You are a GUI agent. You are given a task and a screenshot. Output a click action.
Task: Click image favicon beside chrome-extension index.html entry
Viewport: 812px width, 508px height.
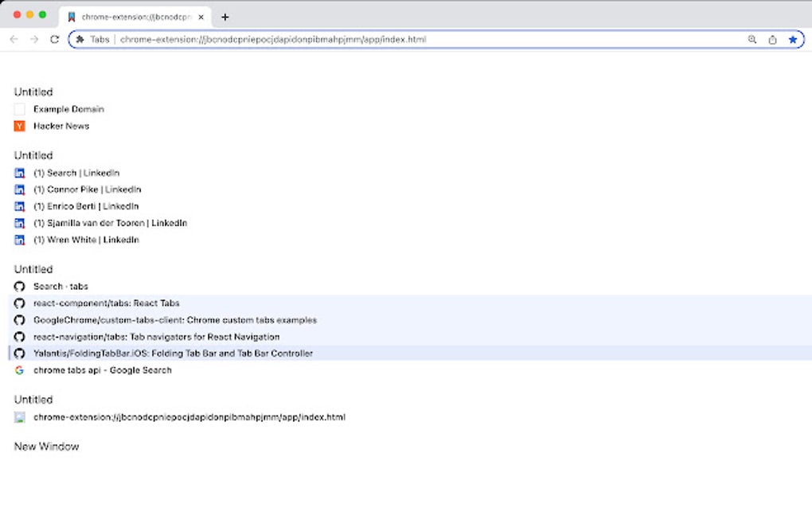[19, 417]
